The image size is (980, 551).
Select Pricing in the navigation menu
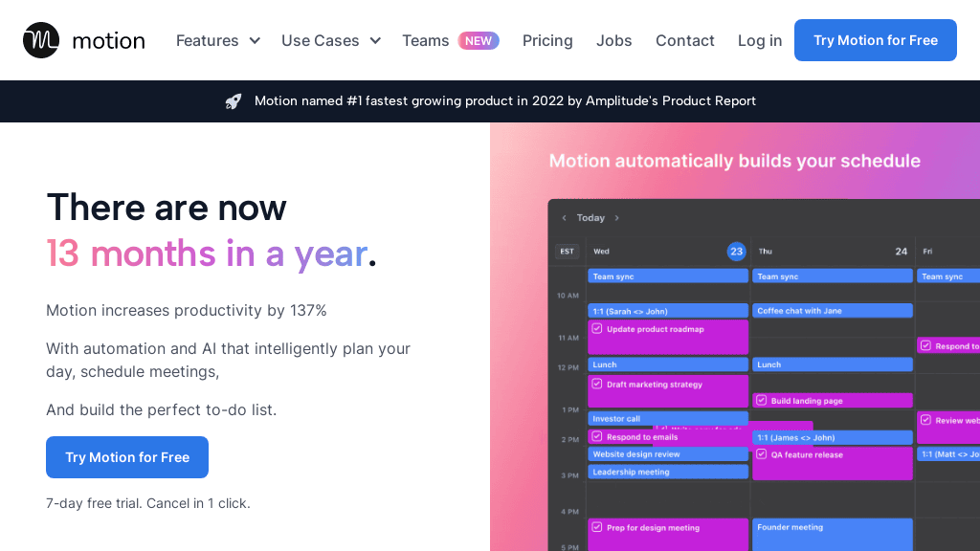pos(547,40)
